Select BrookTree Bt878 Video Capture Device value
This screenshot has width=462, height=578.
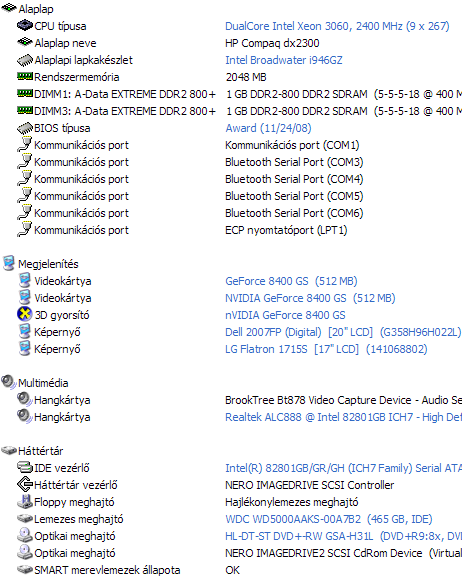pyautogui.click(x=343, y=400)
